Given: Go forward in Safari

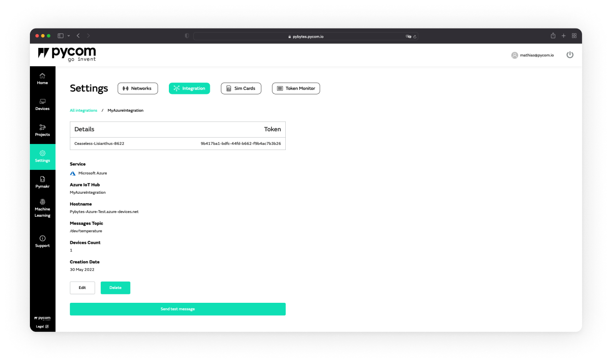Looking at the screenshot, I should (x=88, y=36).
